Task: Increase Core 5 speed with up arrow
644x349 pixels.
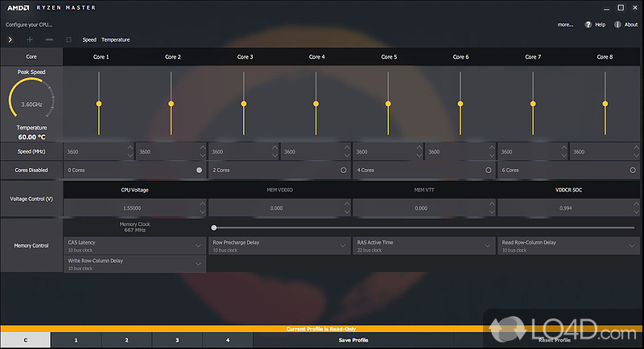Action: tap(419, 147)
